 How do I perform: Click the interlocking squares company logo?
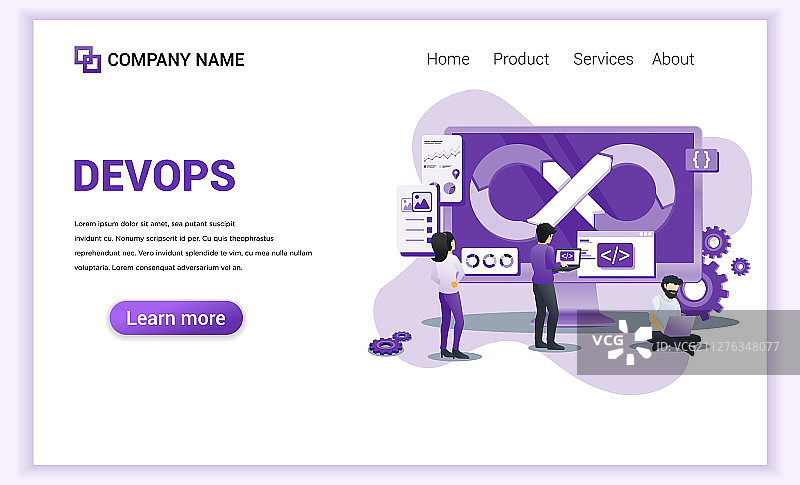coord(88,59)
